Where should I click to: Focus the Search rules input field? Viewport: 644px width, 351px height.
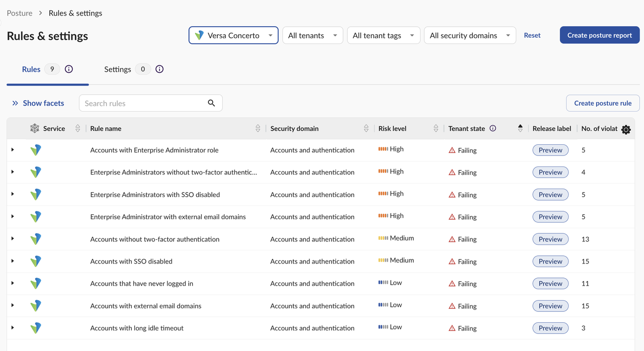tap(143, 103)
